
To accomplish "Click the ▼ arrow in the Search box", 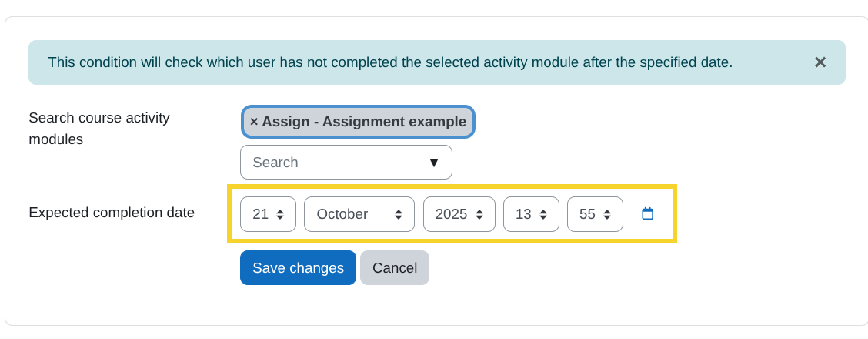I will pos(433,163).
